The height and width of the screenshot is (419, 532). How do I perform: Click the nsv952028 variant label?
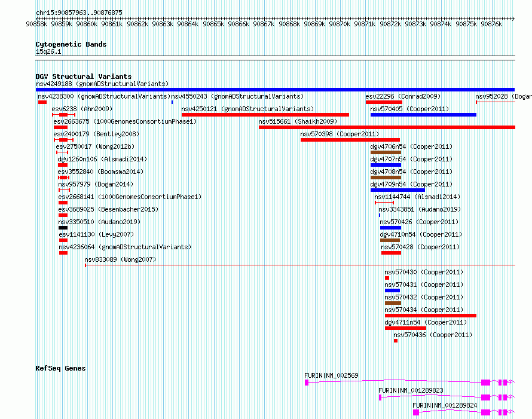[x=503, y=96]
